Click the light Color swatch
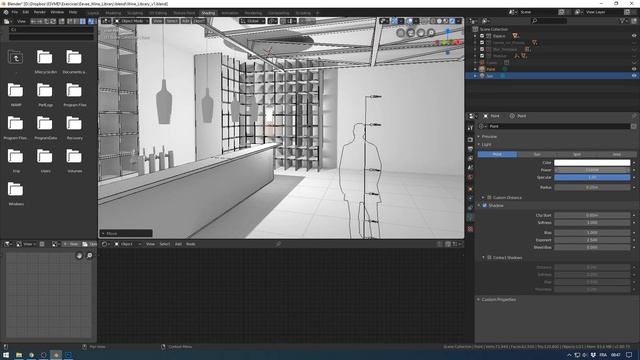The width and height of the screenshot is (640, 360). (x=592, y=162)
